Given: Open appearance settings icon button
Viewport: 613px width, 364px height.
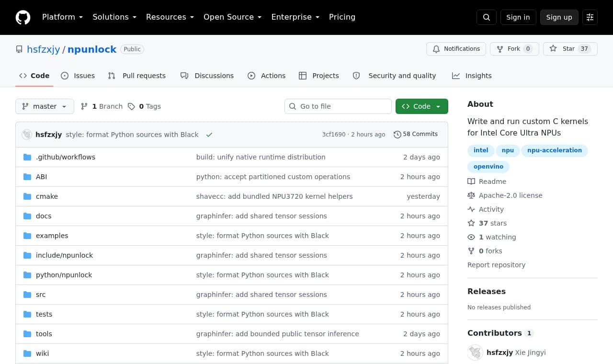Looking at the screenshot, I should 590,17.
